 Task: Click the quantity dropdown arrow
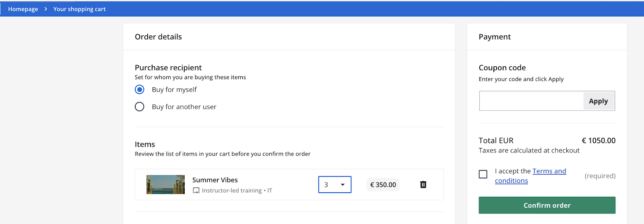(343, 185)
